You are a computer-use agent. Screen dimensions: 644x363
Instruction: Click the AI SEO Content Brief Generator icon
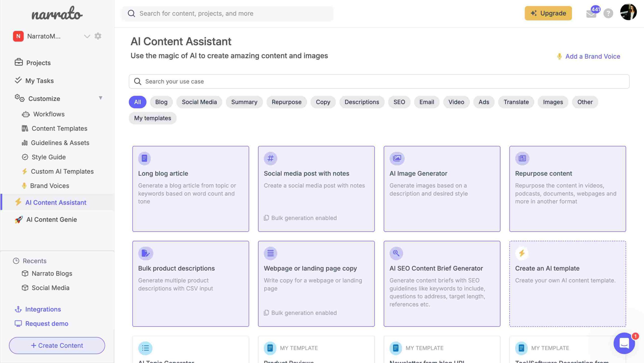[x=396, y=253]
